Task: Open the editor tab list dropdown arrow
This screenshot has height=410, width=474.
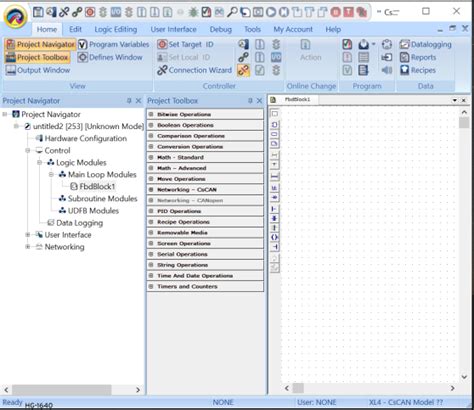Action: 455,100
